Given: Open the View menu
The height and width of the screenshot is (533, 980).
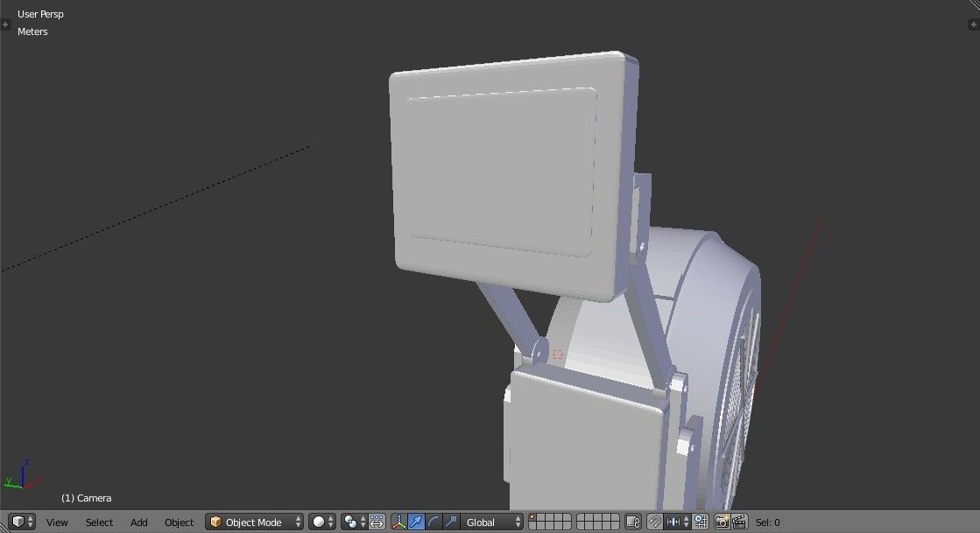Looking at the screenshot, I should 57,522.
